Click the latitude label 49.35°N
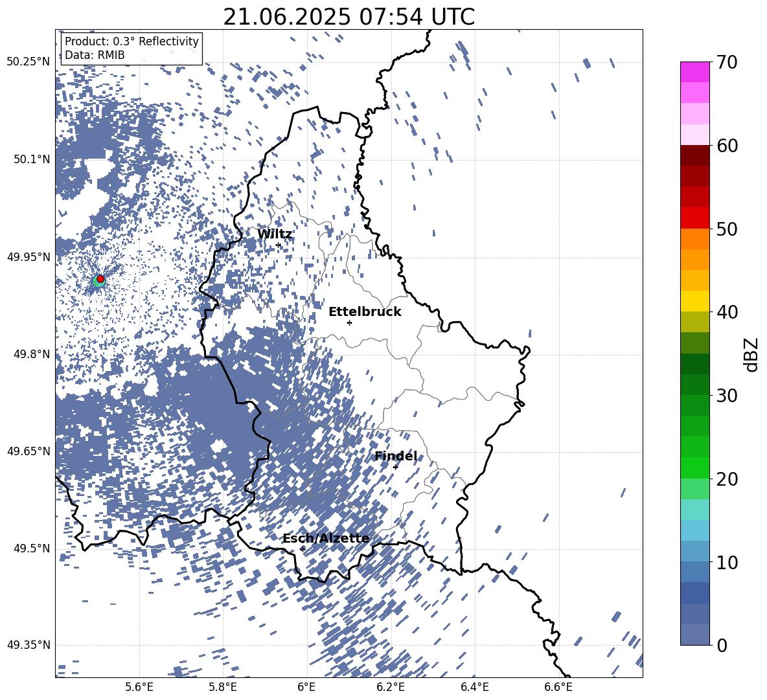767x700 pixels. click(x=29, y=645)
